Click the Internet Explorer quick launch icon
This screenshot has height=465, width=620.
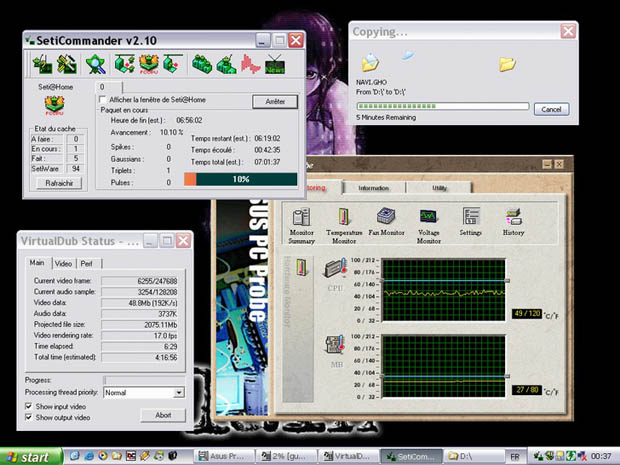tap(89, 456)
